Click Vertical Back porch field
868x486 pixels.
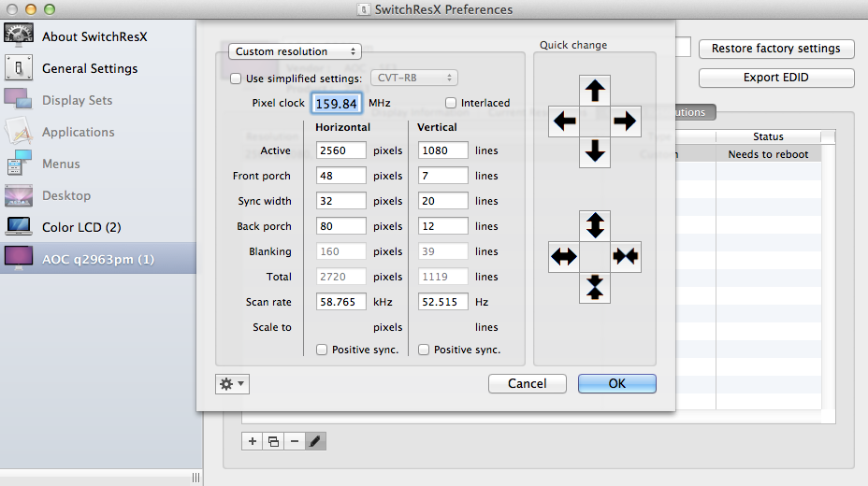pyautogui.click(x=442, y=226)
